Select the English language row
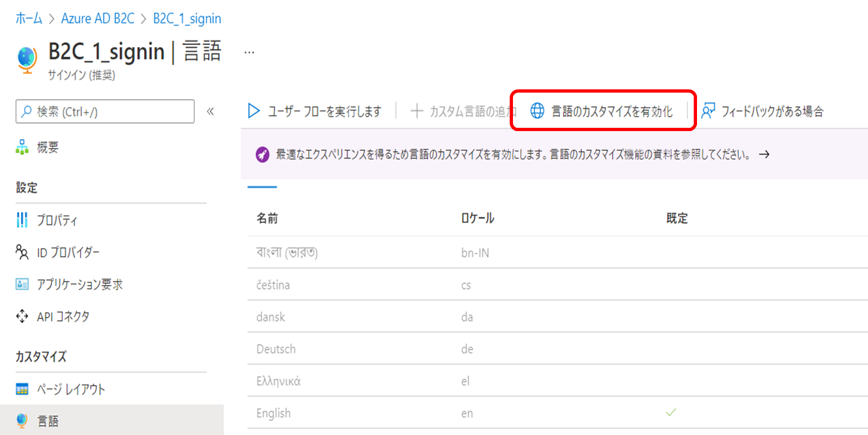The height and width of the screenshot is (435, 868). (558, 413)
